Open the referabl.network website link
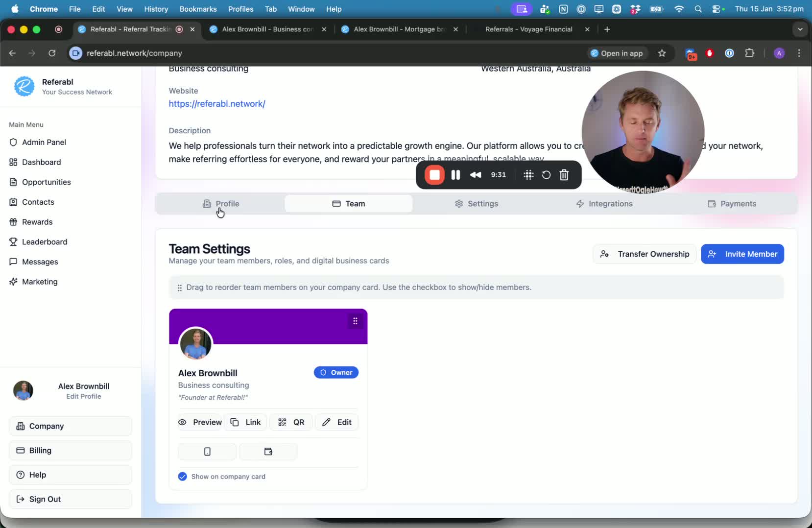The height and width of the screenshot is (528, 812). click(217, 104)
